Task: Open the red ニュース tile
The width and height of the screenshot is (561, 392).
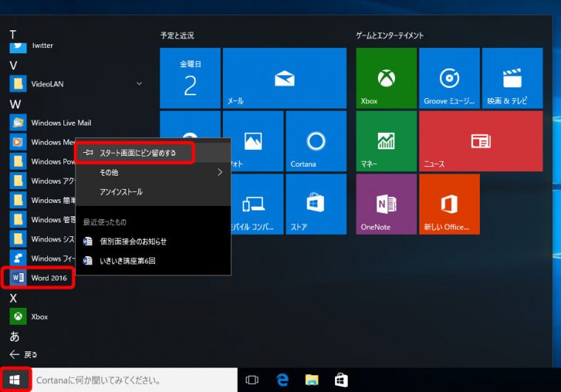Action: [x=481, y=141]
